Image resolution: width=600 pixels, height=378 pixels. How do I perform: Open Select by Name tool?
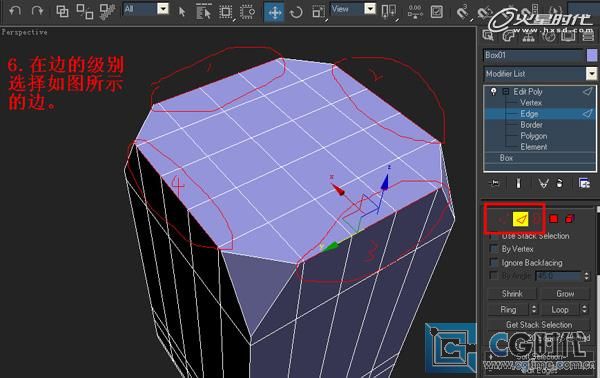pyautogui.click(x=204, y=12)
